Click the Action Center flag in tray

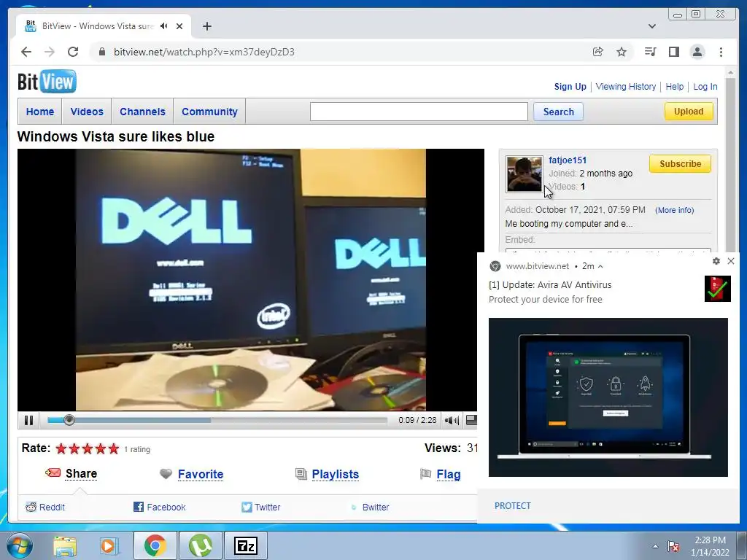click(x=673, y=546)
